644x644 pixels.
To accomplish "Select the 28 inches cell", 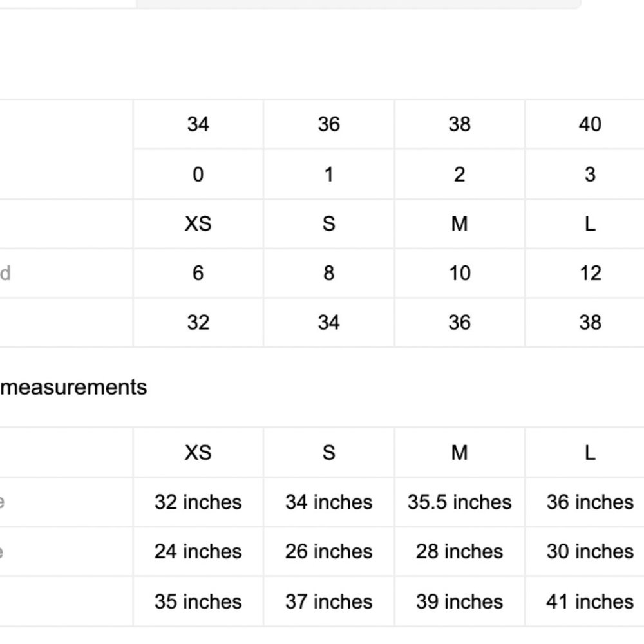I will (459, 551).
